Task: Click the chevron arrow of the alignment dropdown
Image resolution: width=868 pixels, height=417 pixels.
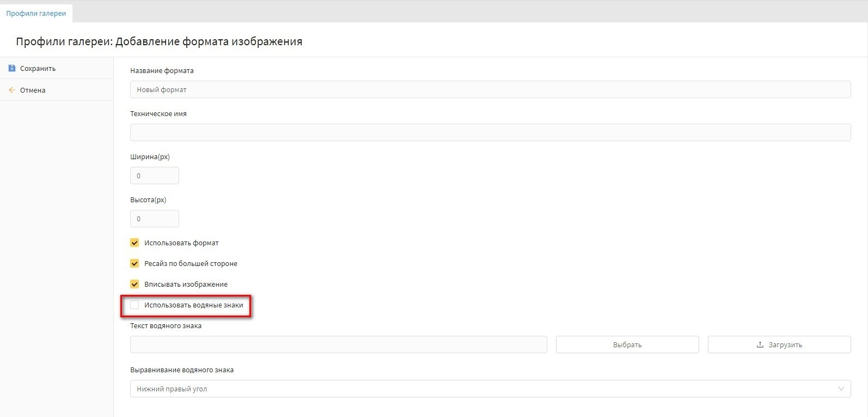Action: pos(841,389)
